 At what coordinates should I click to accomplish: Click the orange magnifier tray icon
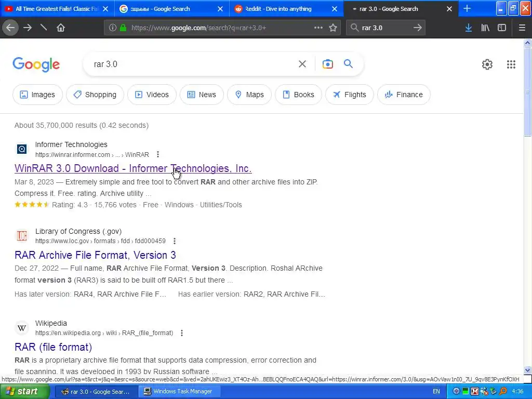pyautogui.click(x=503, y=392)
